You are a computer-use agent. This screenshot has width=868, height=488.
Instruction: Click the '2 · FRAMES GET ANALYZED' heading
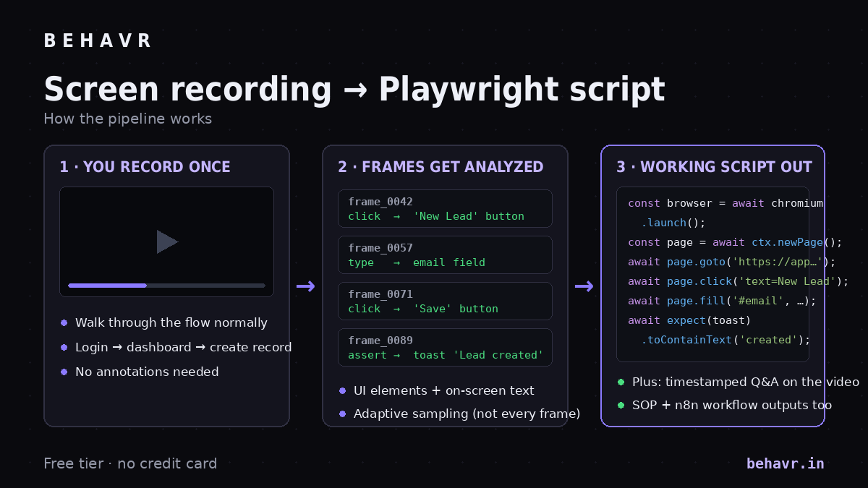click(441, 167)
